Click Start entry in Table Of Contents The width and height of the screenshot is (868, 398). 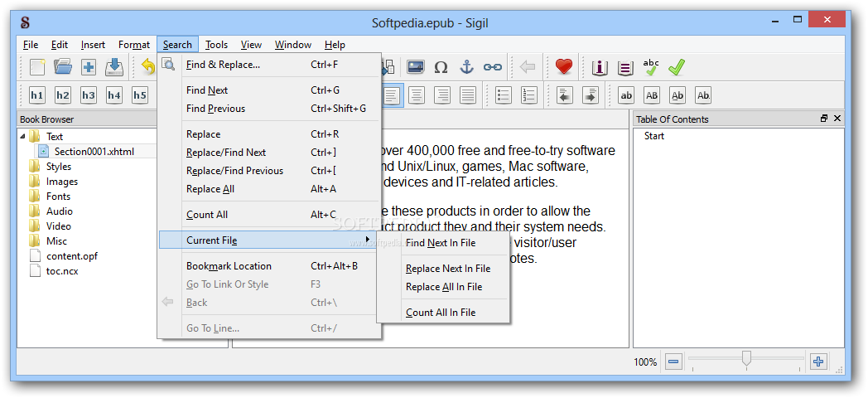point(653,136)
